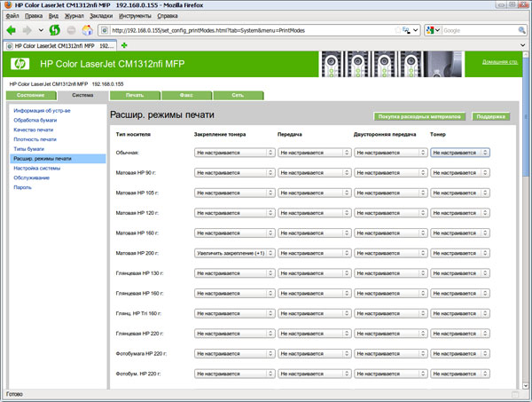Open the Справка menu
This screenshot has height=402, width=532.
click(x=168, y=16)
